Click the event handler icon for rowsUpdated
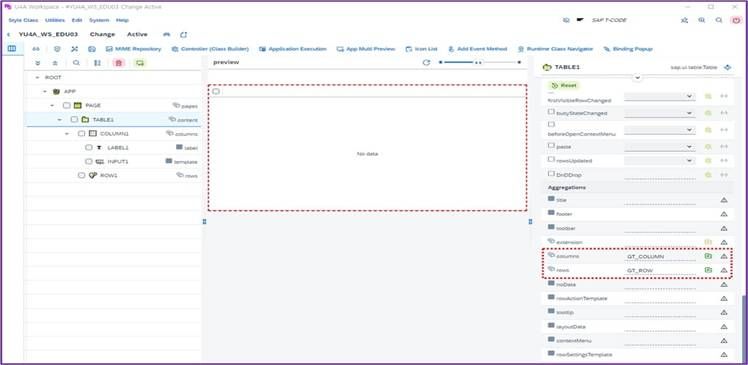 pyautogui.click(x=708, y=161)
